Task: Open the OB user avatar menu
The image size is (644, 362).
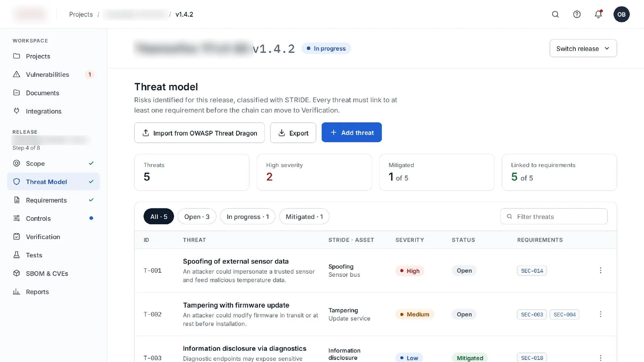Action: click(x=621, y=14)
